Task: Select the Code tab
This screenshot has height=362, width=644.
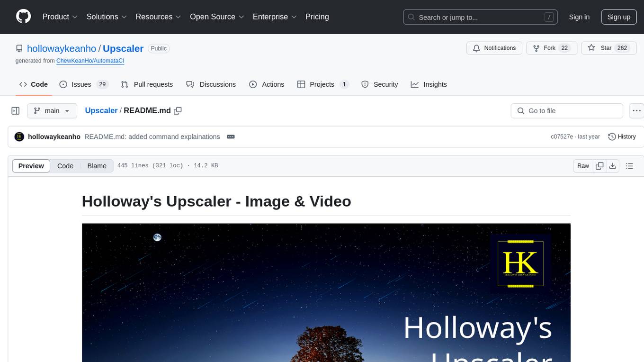Action: click(34, 84)
